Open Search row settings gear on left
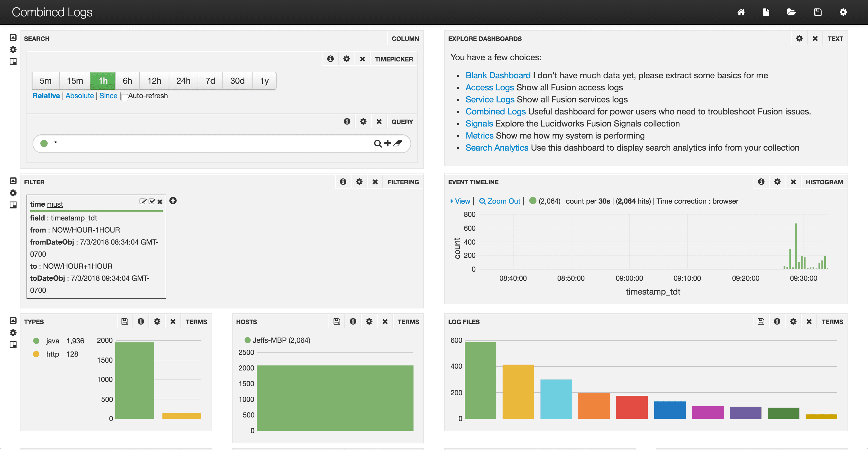This screenshot has width=868, height=450. tap(13, 49)
